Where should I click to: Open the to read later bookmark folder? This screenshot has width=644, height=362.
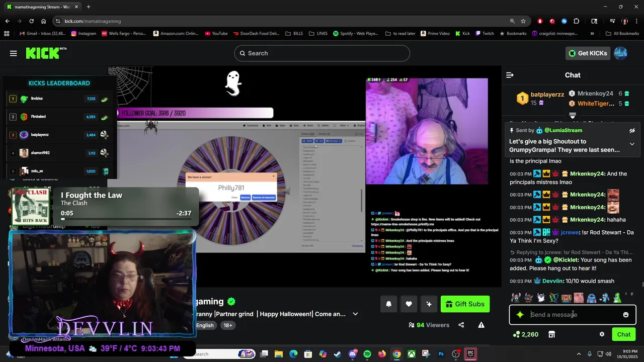(x=400, y=34)
